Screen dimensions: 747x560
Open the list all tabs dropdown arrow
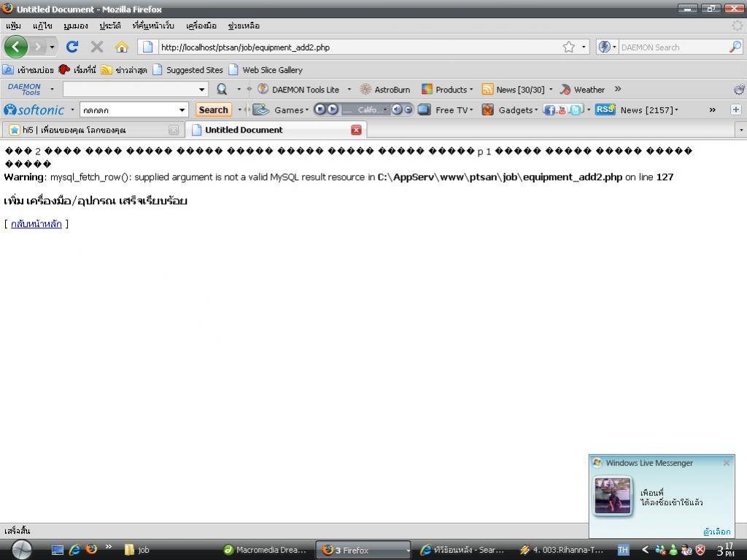[x=741, y=130]
